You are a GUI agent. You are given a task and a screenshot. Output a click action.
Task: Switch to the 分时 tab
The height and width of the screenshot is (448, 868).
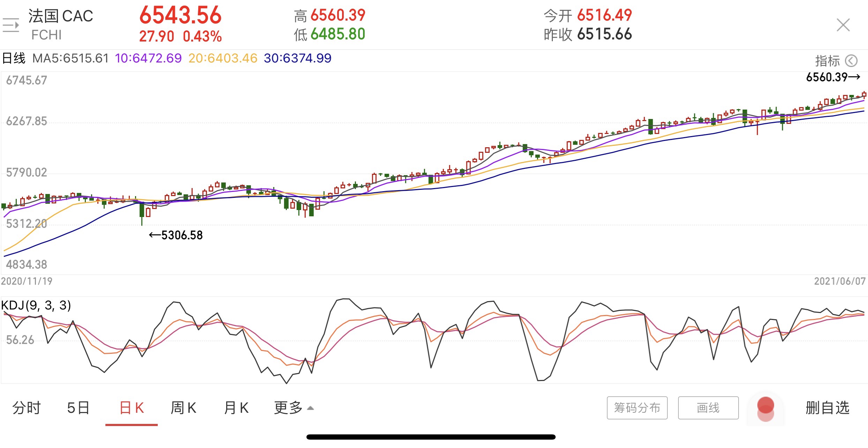coord(27,408)
